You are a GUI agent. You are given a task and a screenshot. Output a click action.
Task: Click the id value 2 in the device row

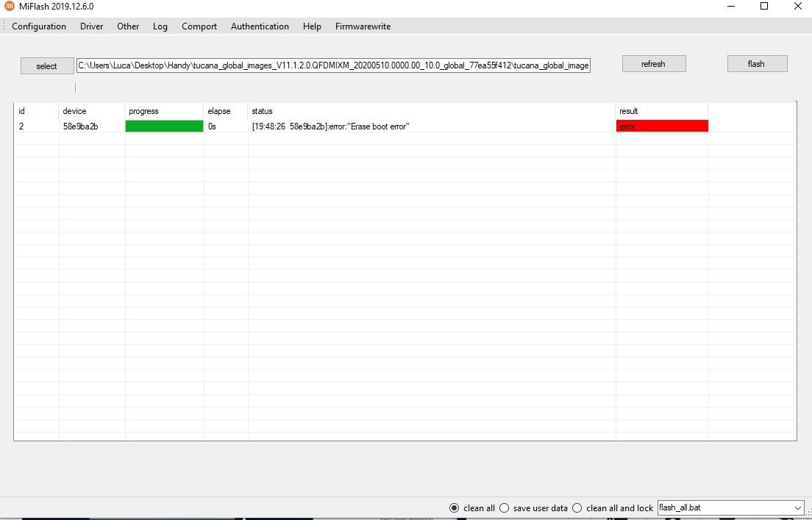(x=21, y=127)
